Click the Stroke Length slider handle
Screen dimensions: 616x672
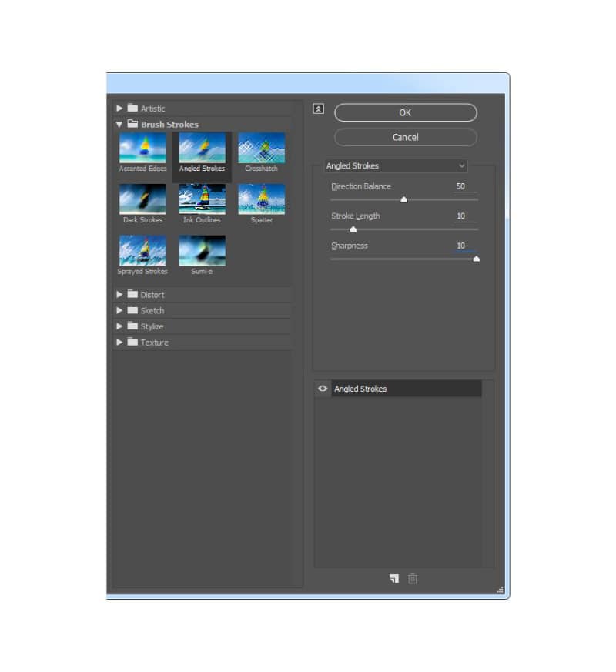click(353, 229)
